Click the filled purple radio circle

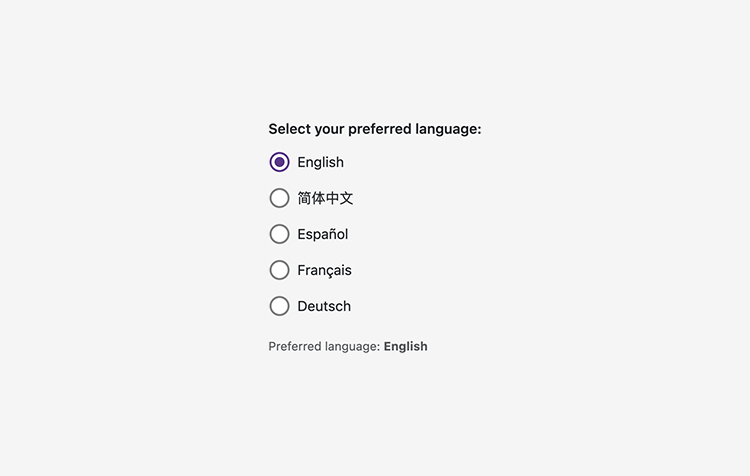coord(279,162)
